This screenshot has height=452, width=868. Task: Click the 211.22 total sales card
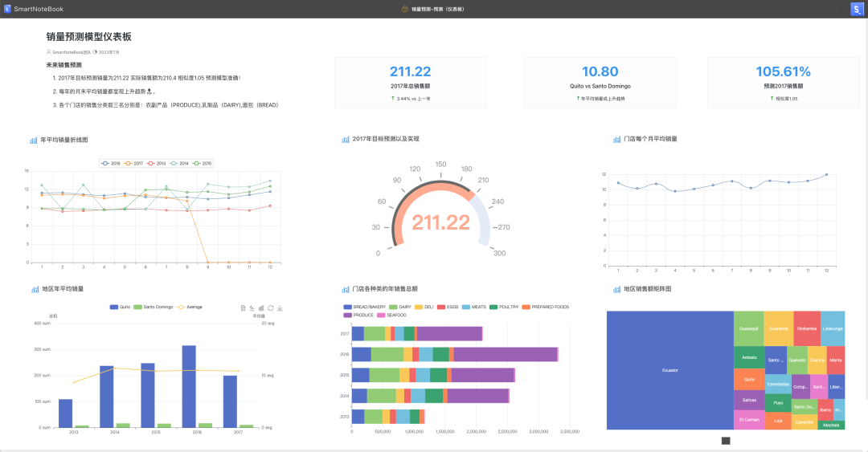410,83
